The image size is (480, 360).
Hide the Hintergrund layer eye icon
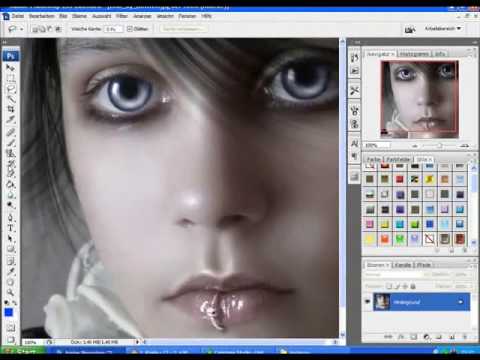pyautogui.click(x=368, y=302)
